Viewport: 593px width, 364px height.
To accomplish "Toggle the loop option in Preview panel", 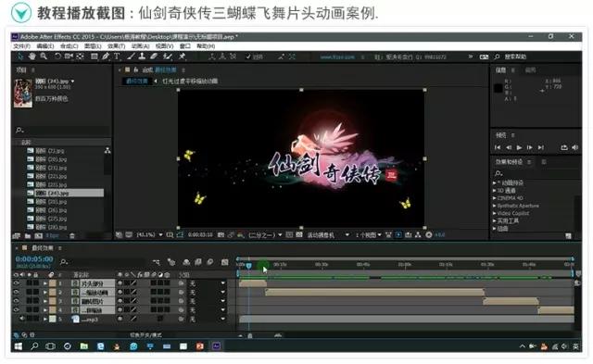I will (564, 147).
